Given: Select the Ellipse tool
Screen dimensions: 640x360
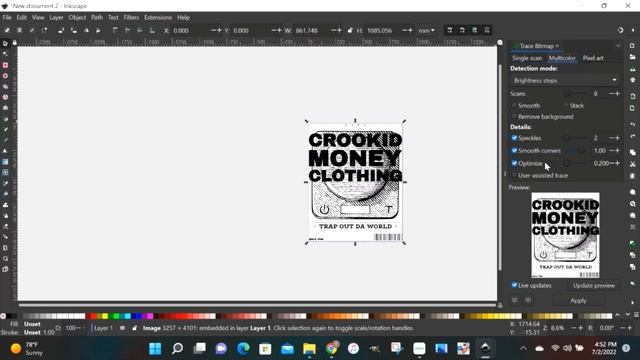Looking at the screenshot, I should click(x=5, y=76).
